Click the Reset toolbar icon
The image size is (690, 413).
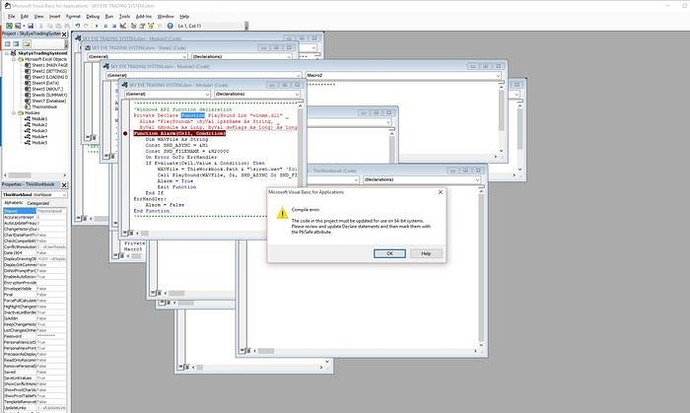pyautogui.click(x=114, y=26)
